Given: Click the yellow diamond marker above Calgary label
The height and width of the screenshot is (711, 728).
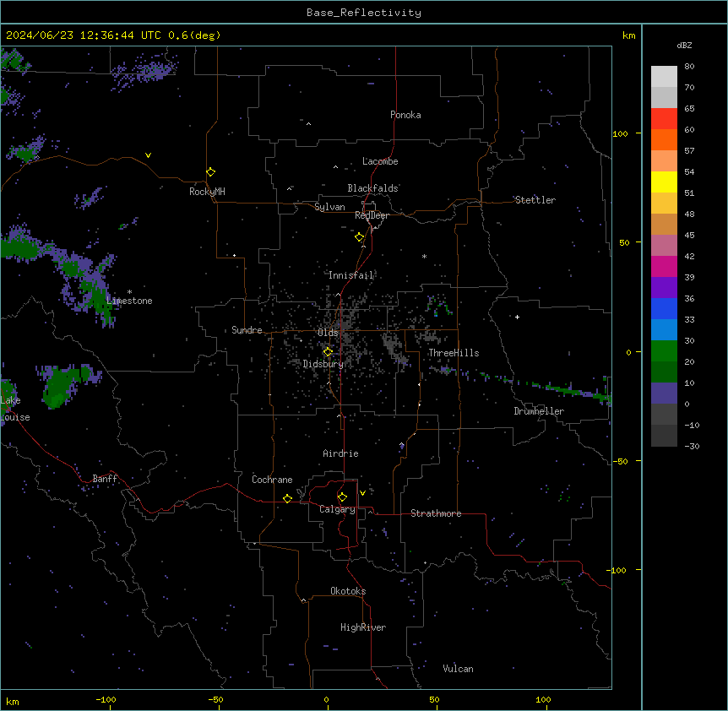Looking at the screenshot, I should [x=342, y=497].
